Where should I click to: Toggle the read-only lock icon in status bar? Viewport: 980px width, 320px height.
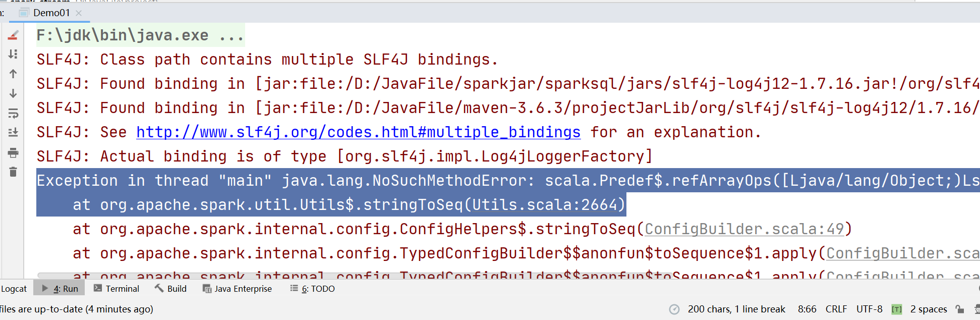pyautogui.click(x=960, y=309)
